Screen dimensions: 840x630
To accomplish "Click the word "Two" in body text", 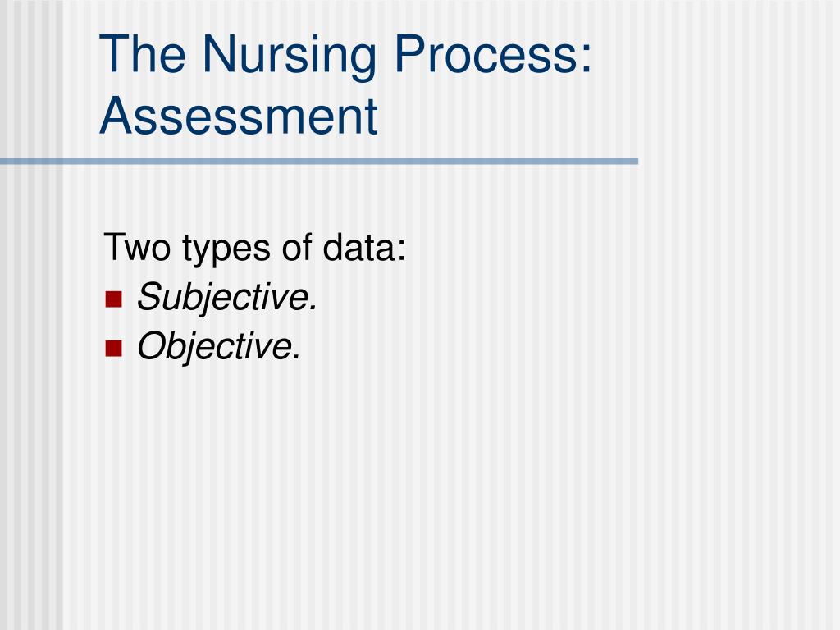I will pyautogui.click(x=137, y=248).
